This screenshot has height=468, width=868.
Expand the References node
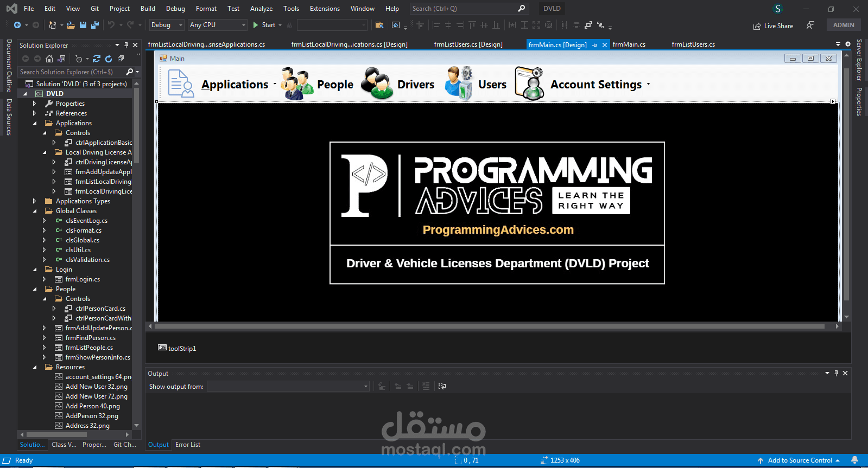pos(35,113)
